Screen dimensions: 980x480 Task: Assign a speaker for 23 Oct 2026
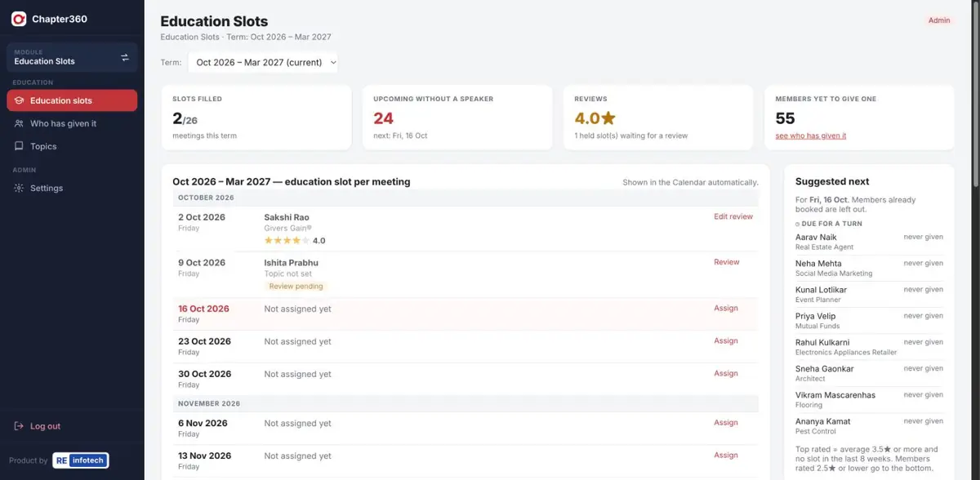tap(726, 340)
